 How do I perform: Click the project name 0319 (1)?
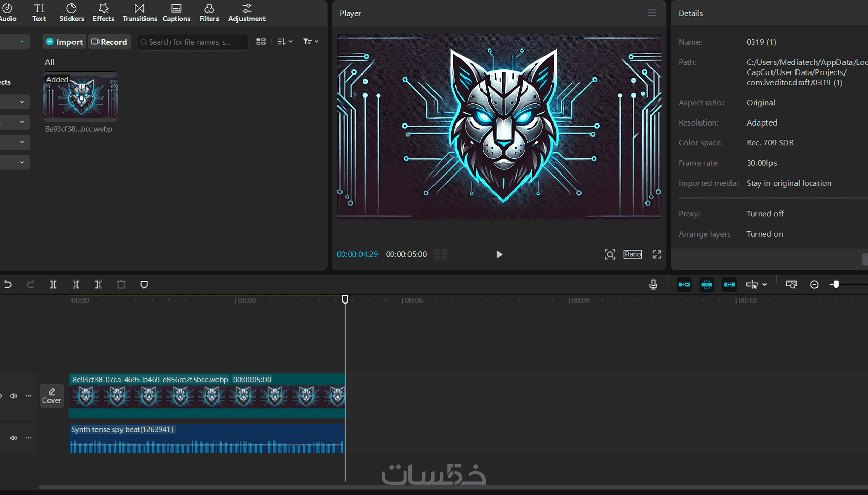(761, 42)
